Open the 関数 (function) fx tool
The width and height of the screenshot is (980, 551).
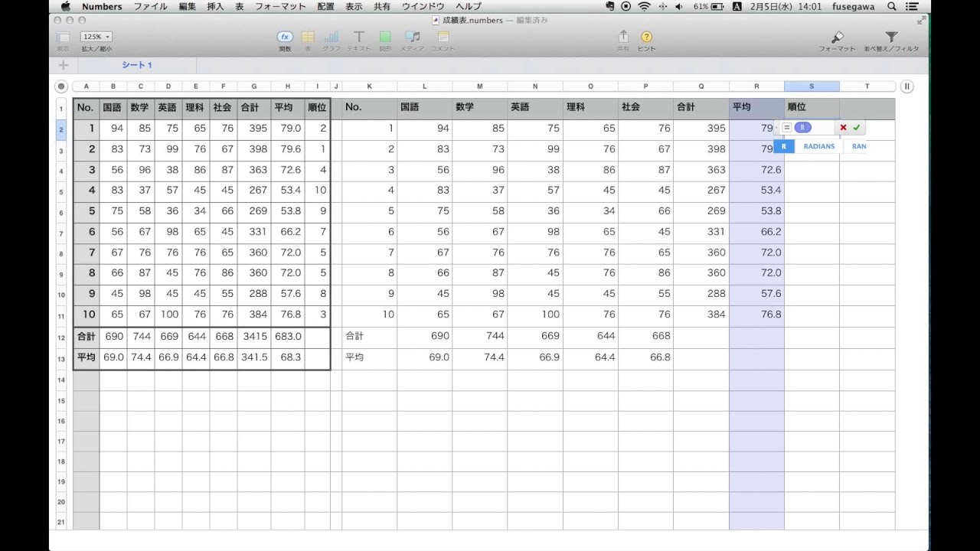(x=285, y=37)
